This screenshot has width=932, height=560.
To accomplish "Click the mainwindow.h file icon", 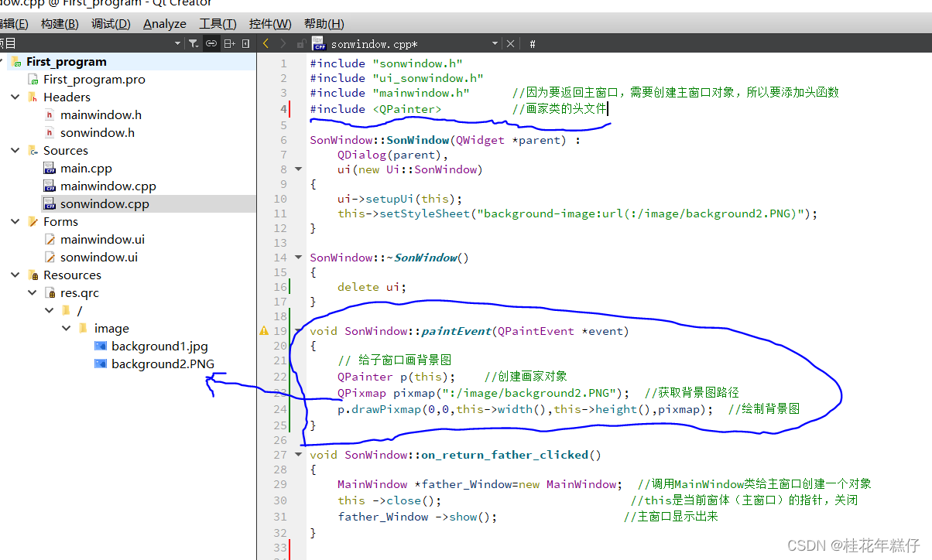I will (50, 115).
